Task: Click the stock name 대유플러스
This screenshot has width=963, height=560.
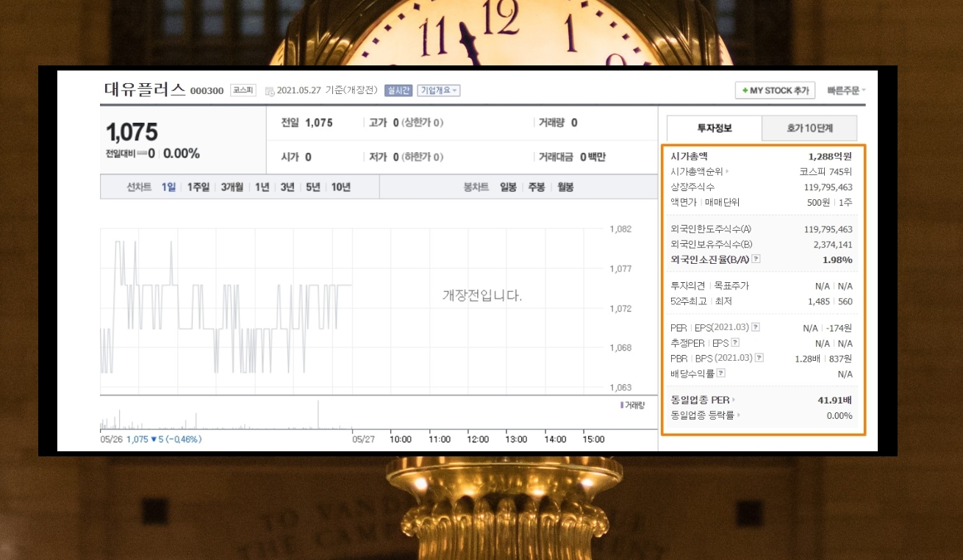Action: click(145, 90)
